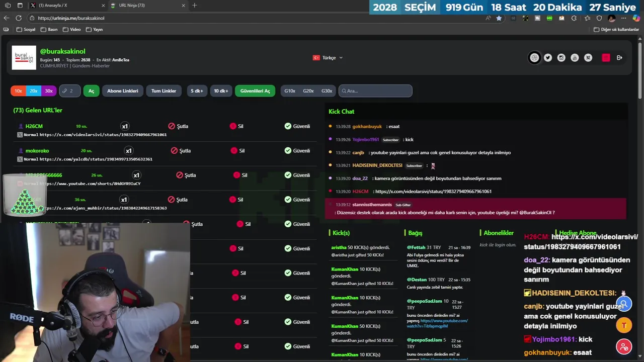Click the red square icon in the header
644x362 pixels.
(606, 58)
